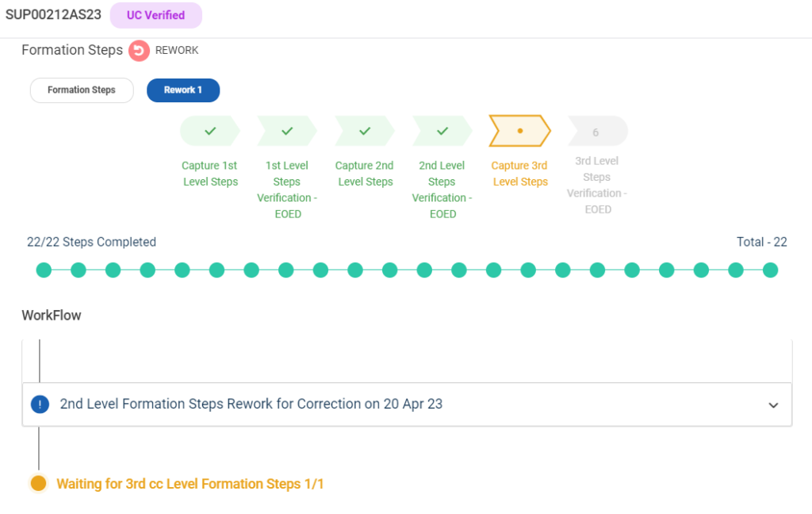Click the SUP00212AS23 identifier text
This screenshot has width=812, height=514.
[53, 15]
